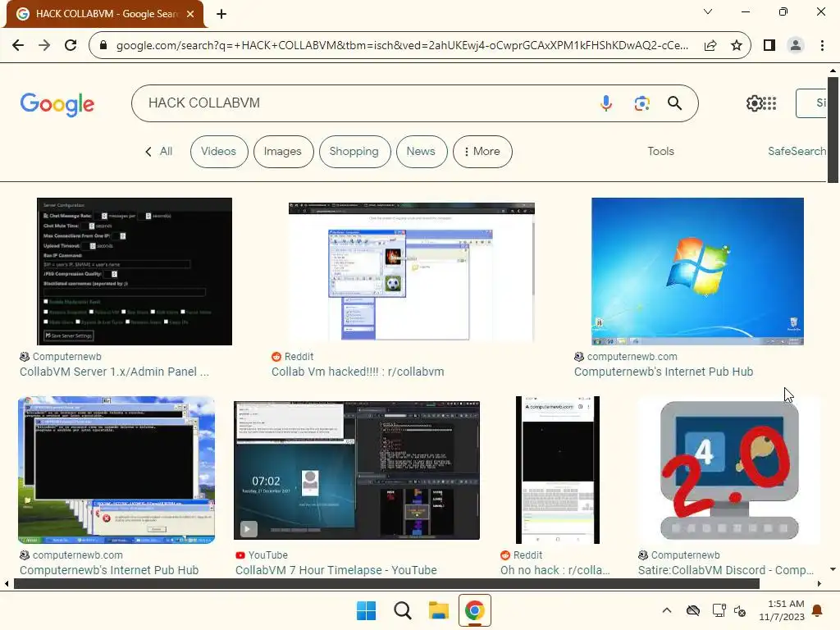Image resolution: width=840 pixels, height=630 pixels.
Task: Click the Chrome icon in the taskbar
Action: click(475, 610)
